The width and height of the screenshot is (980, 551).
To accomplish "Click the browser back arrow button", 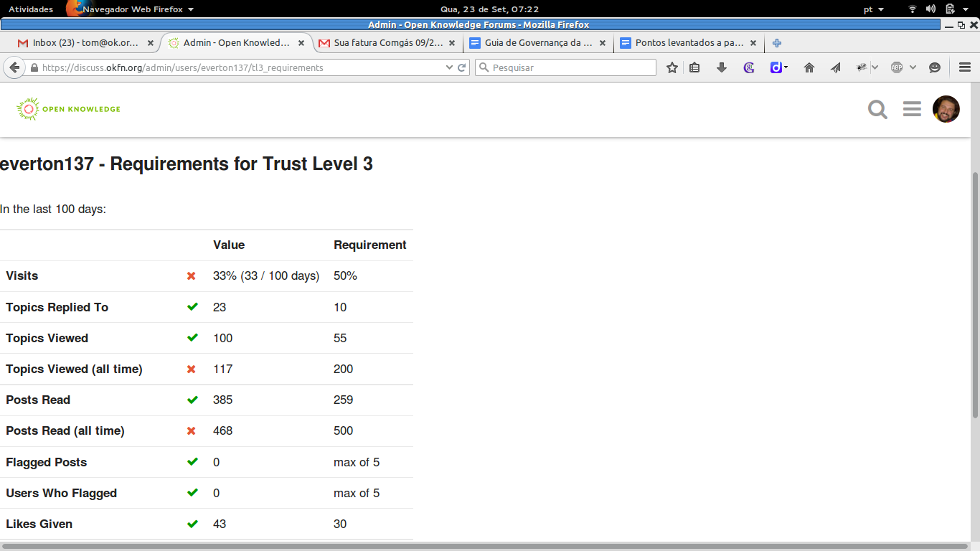I will point(14,67).
